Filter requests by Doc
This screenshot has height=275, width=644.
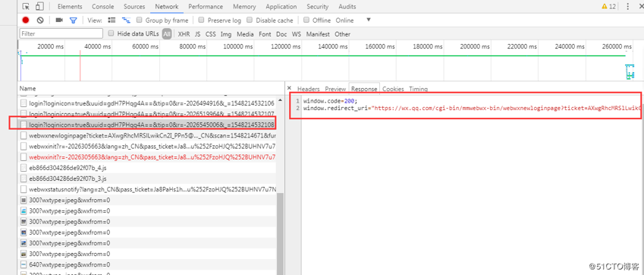click(281, 34)
